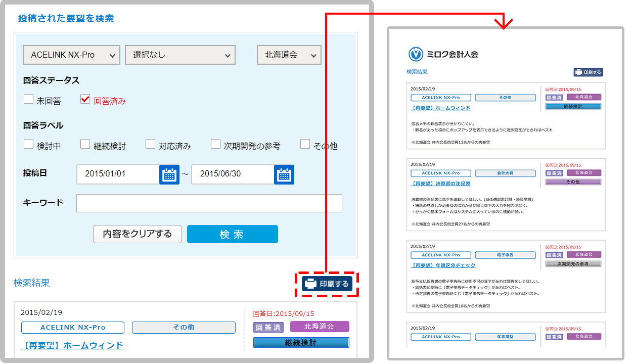Click 印刷する button above left search results
Viewport: 632px width, 364px height.
click(327, 284)
